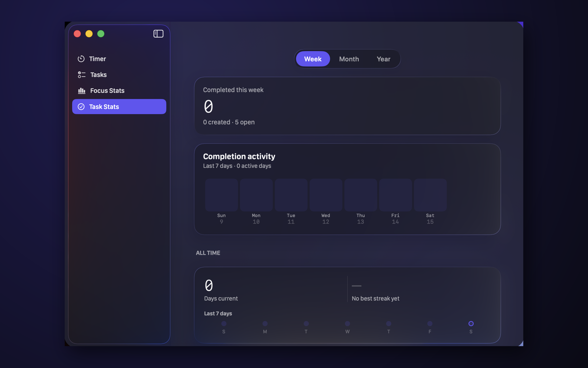
Task: Click the highlighted Saturday streak dot
Action: [x=471, y=323]
